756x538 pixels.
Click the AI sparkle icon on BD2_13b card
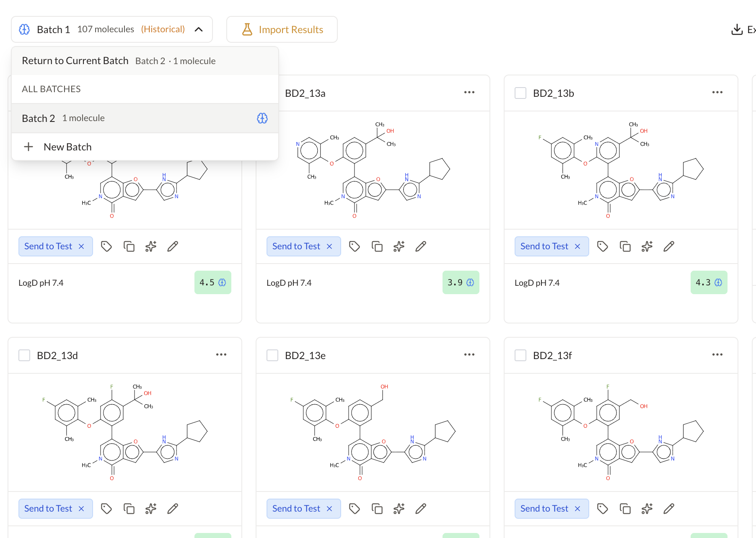click(x=647, y=246)
